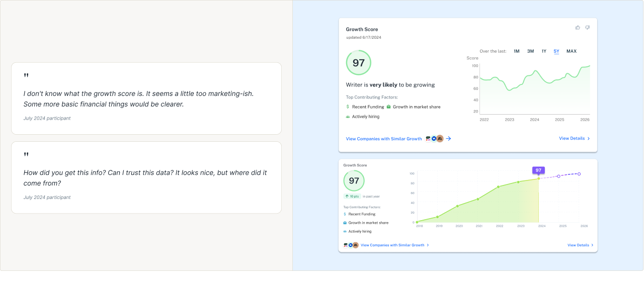
Task: Click the 2019 data point on lower chart
Action: point(437,217)
